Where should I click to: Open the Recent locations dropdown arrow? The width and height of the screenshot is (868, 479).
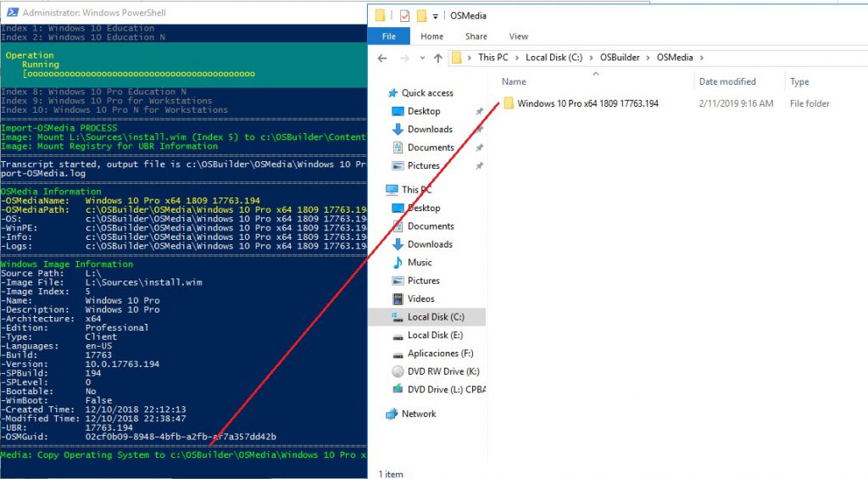421,58
